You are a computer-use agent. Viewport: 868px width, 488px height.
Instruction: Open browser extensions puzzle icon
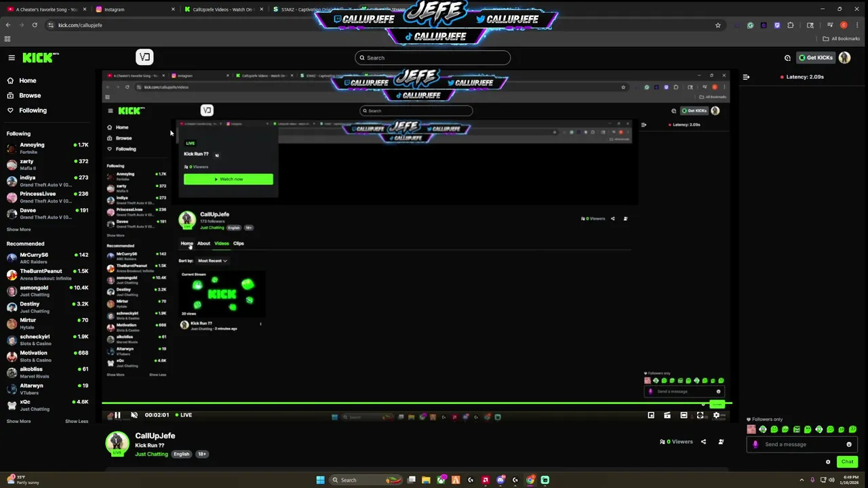[790, 25]
